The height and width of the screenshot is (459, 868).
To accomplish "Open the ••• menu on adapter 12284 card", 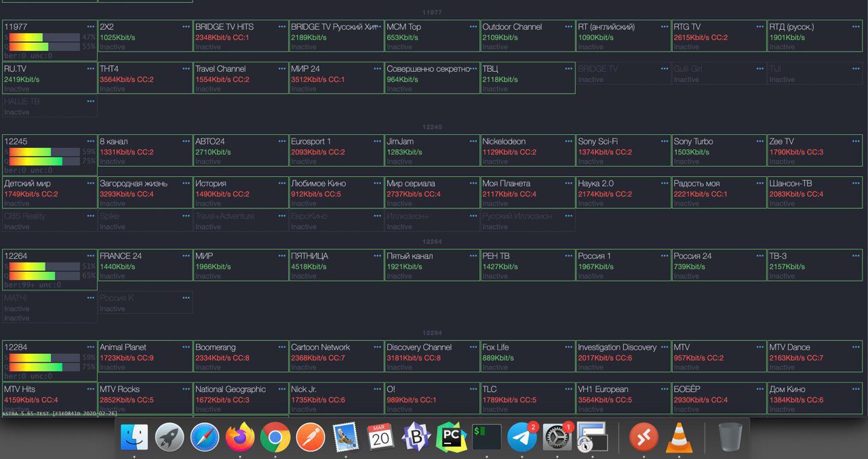I will click(91, 347).
